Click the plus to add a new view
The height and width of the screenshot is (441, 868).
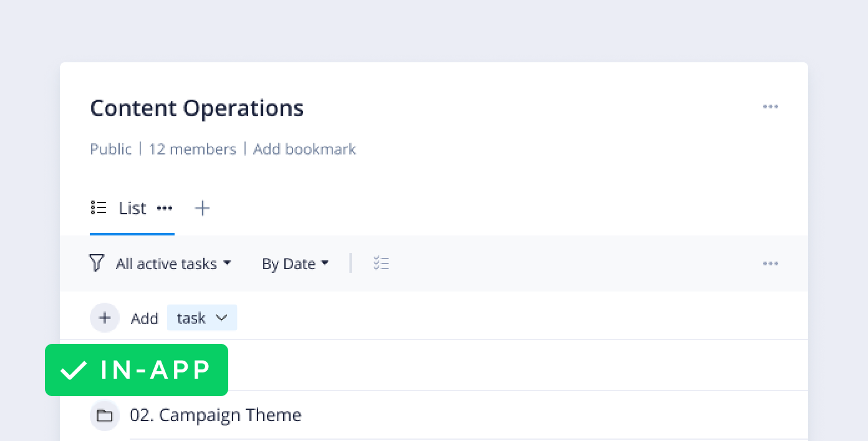(x=202, y=207)
